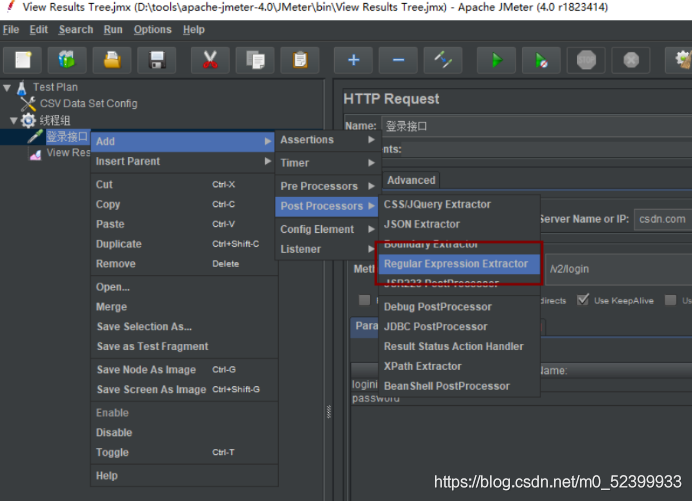Click the CSV Data Set Config tools icon

(x=28, y=104)
